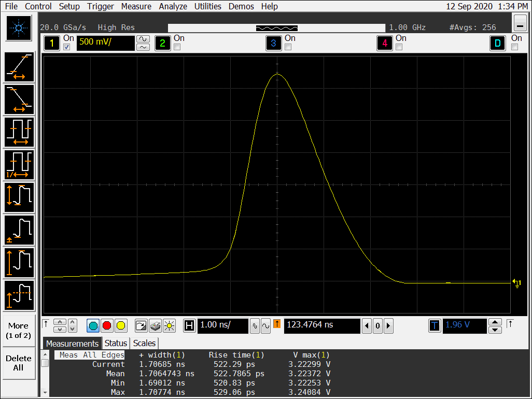Open the Control menu
Screen dimensions: 532x399
38,6
